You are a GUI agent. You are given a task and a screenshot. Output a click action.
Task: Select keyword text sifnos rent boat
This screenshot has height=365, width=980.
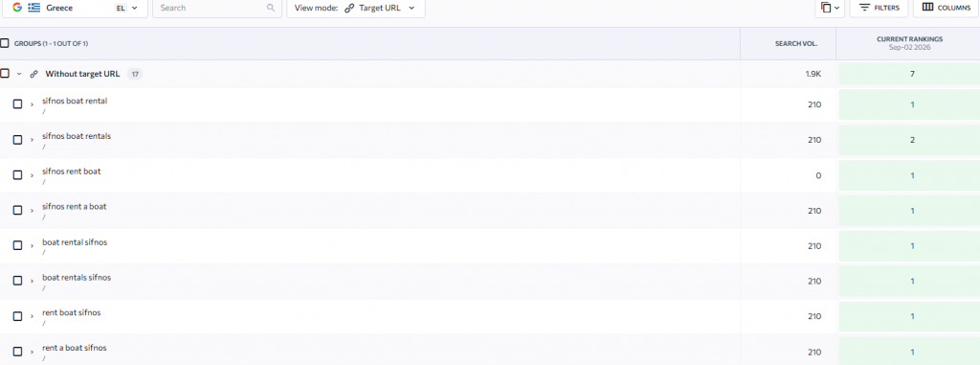(71, 171)
